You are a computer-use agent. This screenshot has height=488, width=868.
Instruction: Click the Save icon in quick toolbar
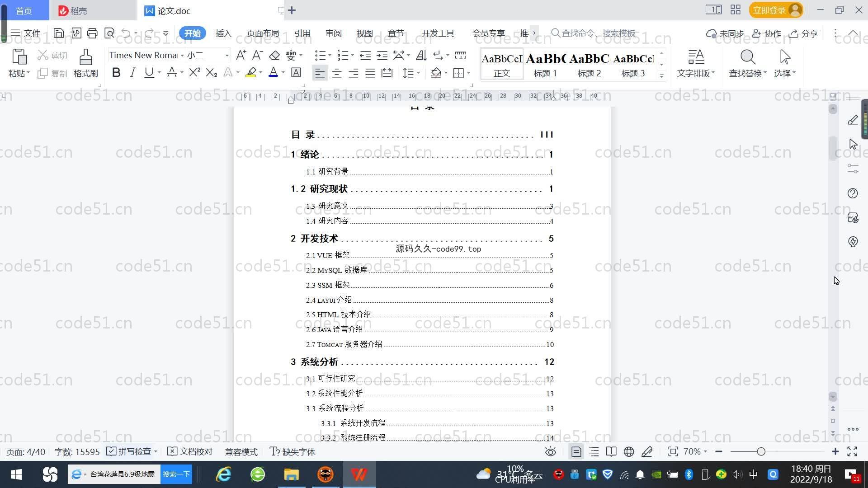coord(58,33)
